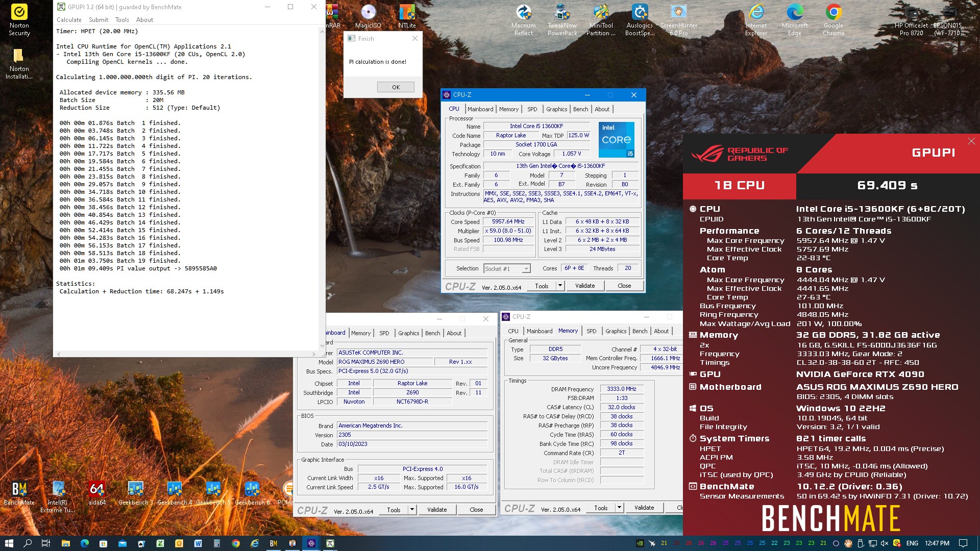This screenshot has width=980, height=551.
Task: Switch to Mainboard tab in top CPU-Z
Action: click(480, 109)
